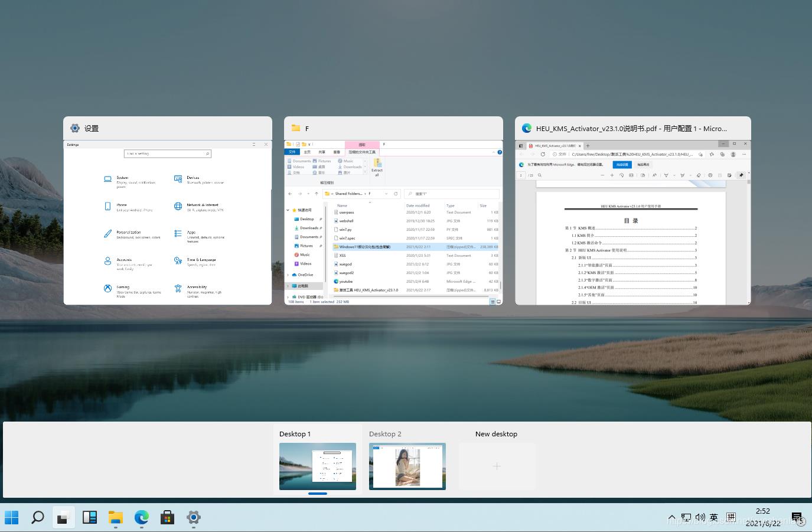Switch to the 设置 Settings window thumbnail
Viewport: 812px width, 532px height.
coord(168,211)
